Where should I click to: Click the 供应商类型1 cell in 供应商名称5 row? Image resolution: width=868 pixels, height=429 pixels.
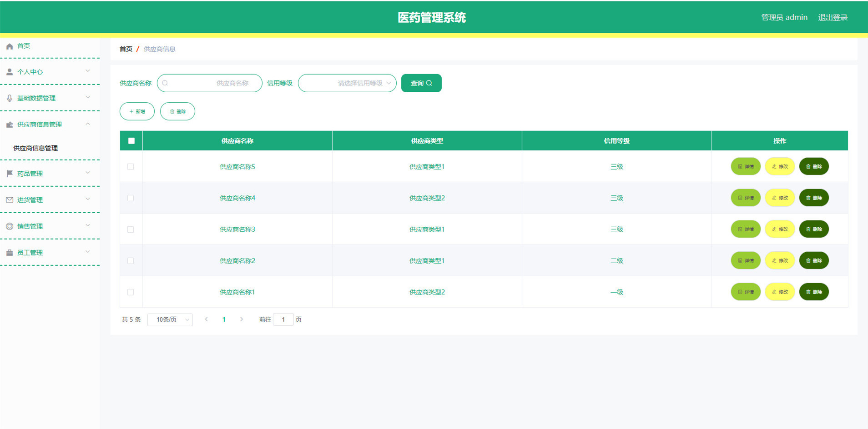(x=427, y=167)
